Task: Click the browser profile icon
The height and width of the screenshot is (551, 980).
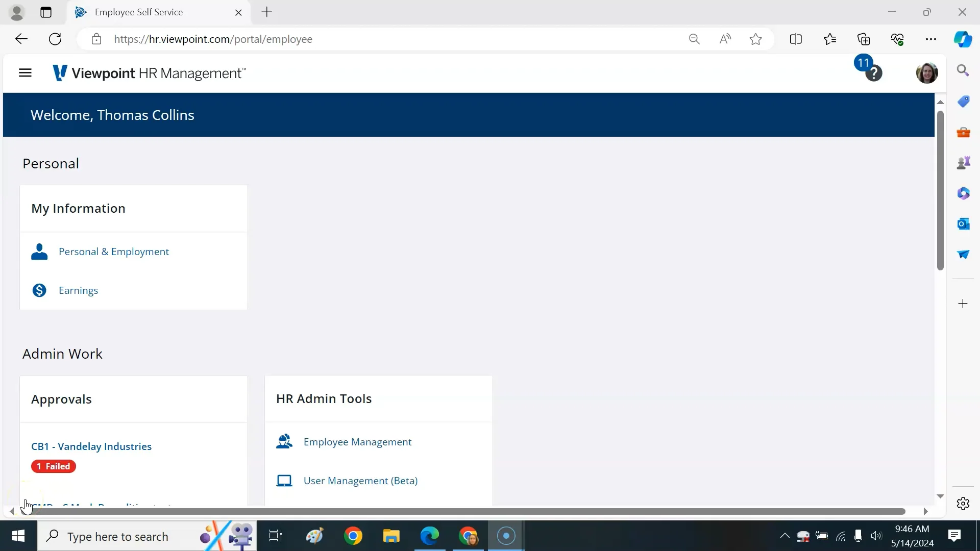Action: tap(17, 12)
